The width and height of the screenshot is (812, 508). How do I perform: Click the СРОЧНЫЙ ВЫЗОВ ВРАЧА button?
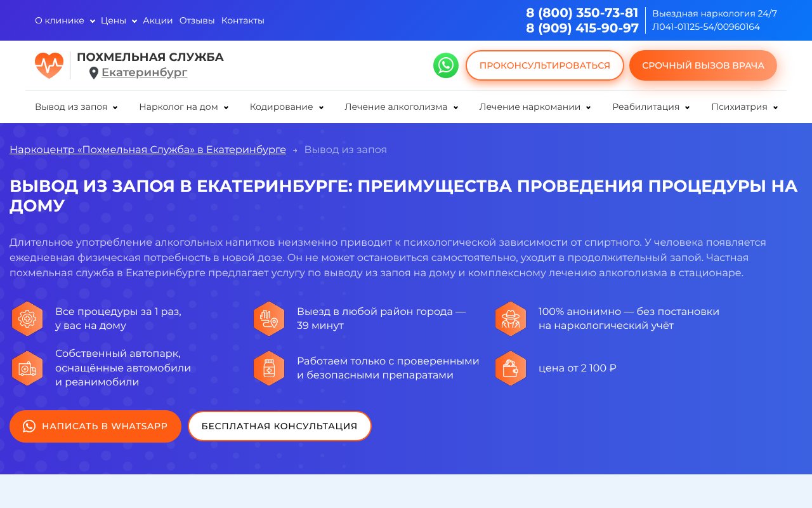pos(703,65)
